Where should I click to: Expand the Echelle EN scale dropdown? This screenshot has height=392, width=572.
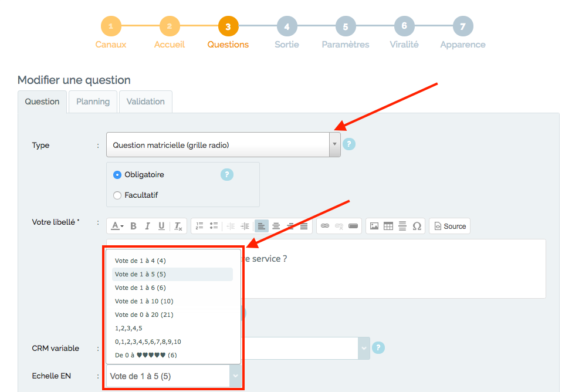coord(236,376)
